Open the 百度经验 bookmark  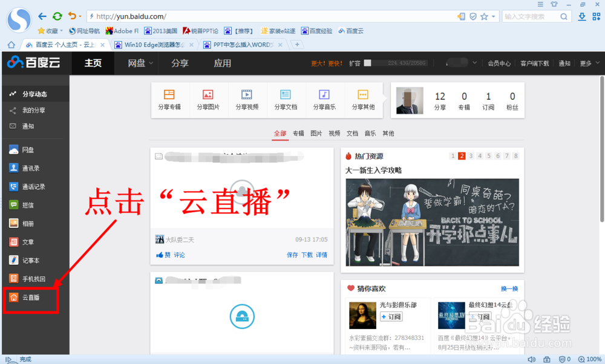[317, 31]
